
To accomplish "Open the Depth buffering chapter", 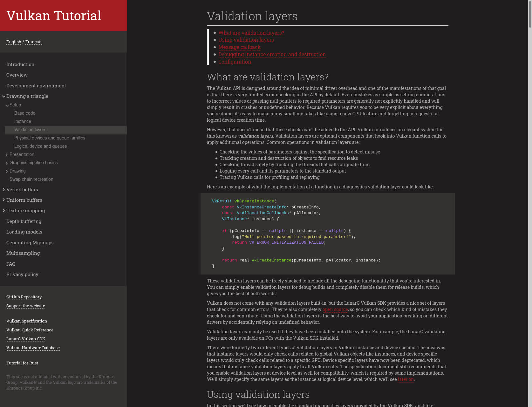I will point(24,221).
